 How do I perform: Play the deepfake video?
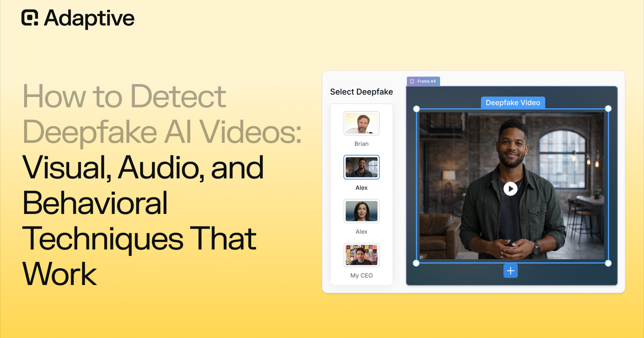pyautogui.click(x=510, y=188)
